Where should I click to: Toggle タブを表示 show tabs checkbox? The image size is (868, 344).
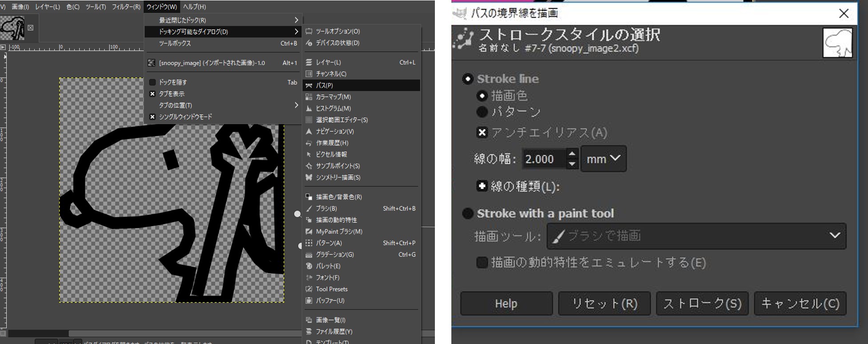click(x=153, y=94)
